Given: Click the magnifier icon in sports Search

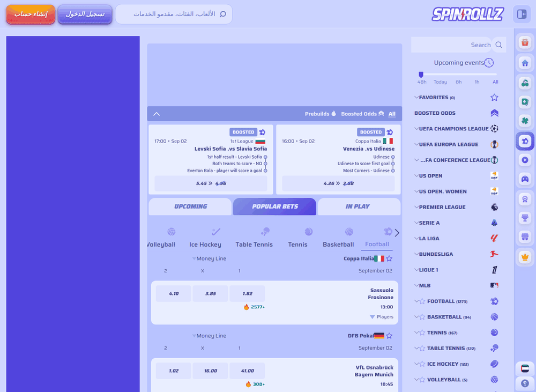Looking at the screenshot, I should tap(498, 45).
